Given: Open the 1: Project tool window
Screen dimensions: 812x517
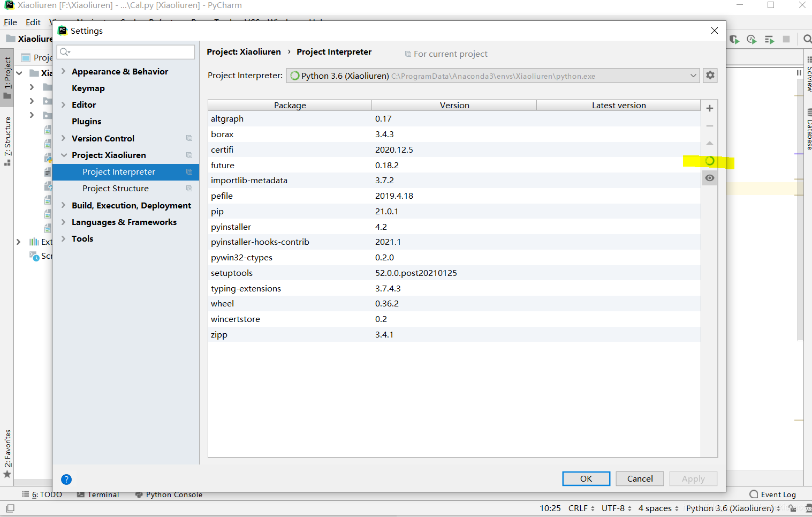Looking at the screenshot, I should coord(7,78).
